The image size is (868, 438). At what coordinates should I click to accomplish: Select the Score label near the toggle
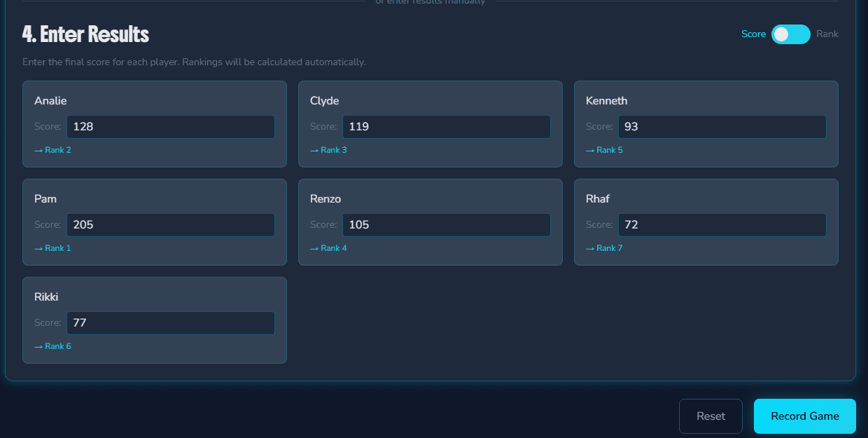754,34
